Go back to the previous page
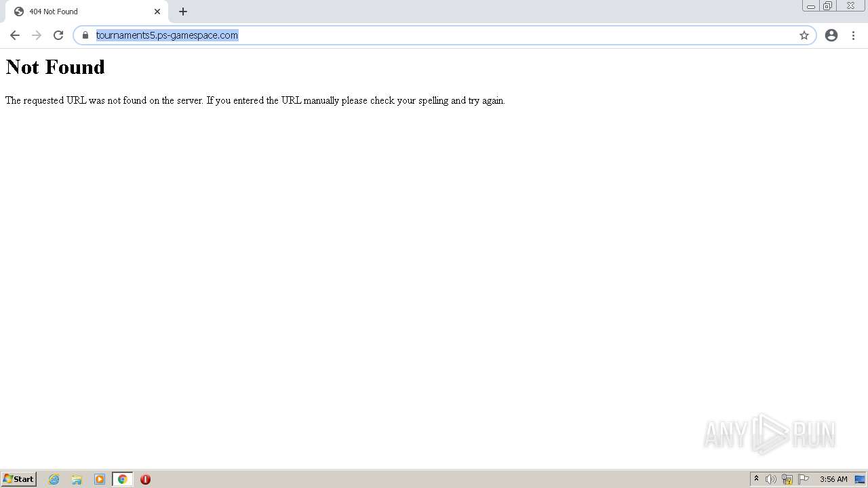This screenshot has width=868, height=488. [x=15, y=35]
